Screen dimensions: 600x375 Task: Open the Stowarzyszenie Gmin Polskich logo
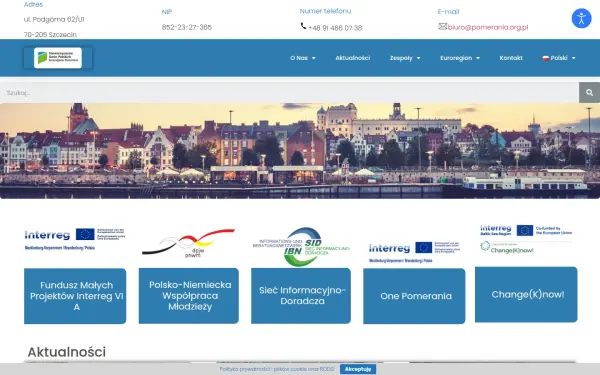coord(58,58)
